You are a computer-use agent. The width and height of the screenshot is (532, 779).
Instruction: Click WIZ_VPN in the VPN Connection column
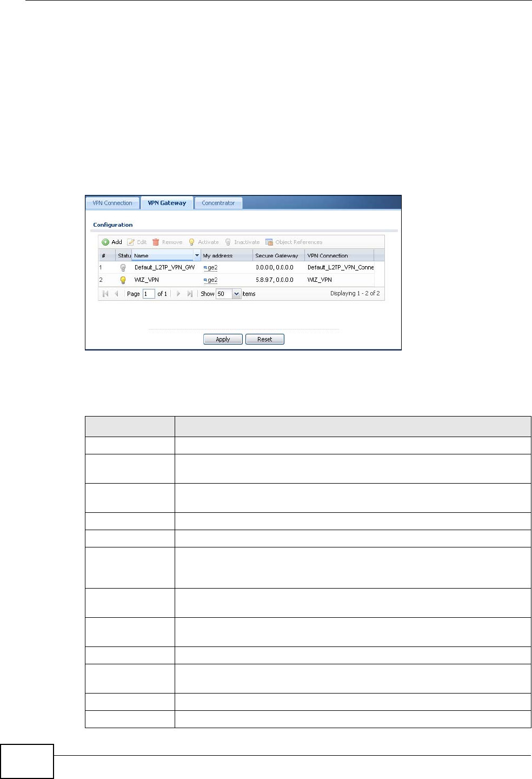click(x=320, y=280)
